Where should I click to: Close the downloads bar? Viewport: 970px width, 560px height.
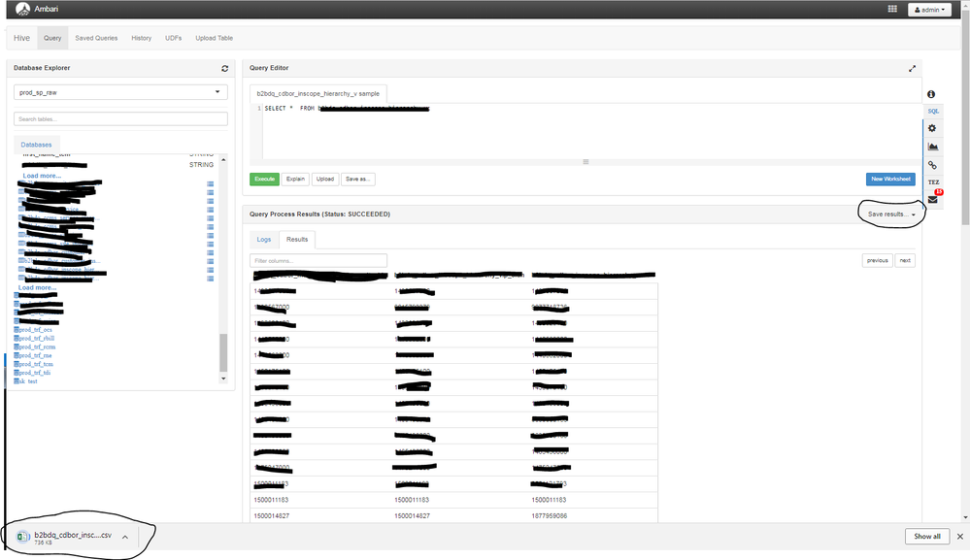point(960,537)
